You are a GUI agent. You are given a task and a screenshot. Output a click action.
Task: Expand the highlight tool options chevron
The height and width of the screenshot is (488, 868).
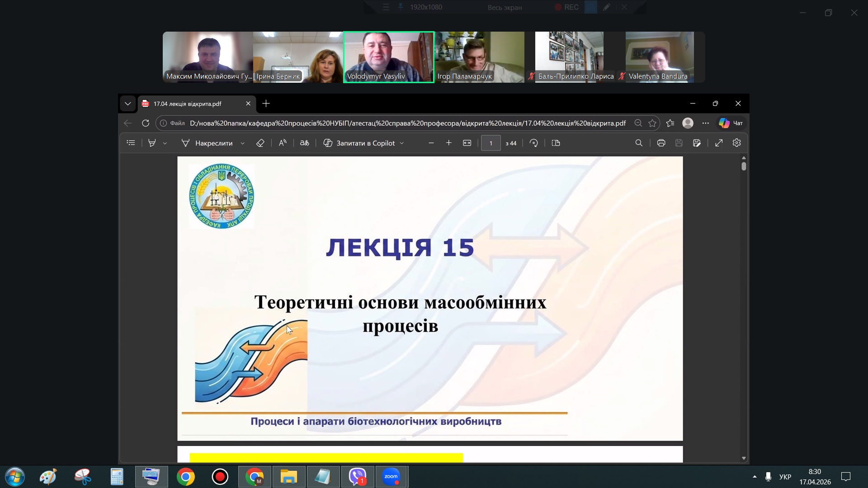[x=165, y=143]
